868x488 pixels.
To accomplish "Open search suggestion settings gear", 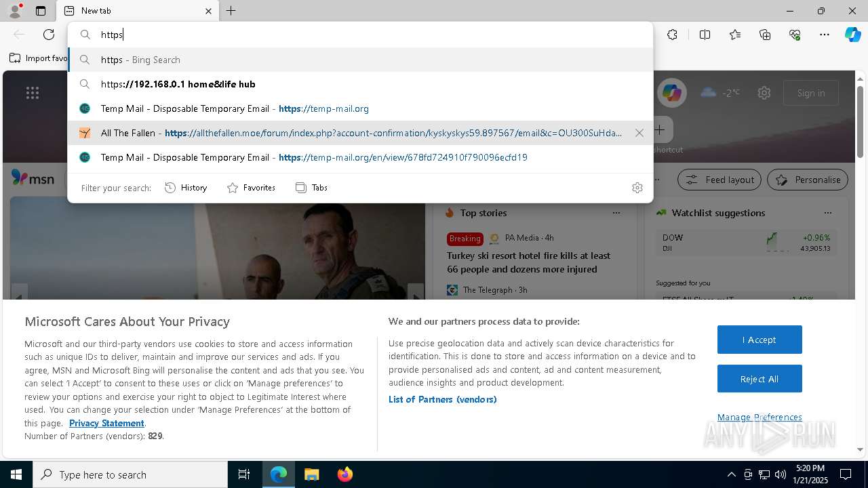I will coord(637,188).
